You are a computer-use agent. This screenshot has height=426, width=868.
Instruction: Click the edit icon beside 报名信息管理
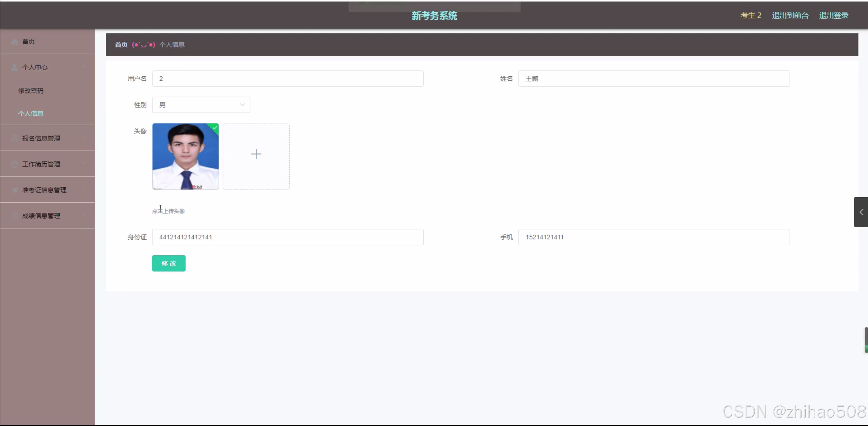[14, 138]
